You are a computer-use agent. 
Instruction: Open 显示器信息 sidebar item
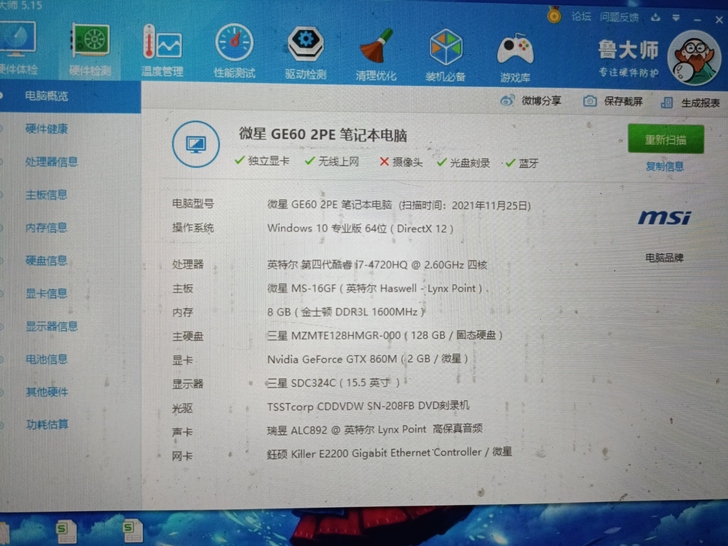tap(52, 326)
